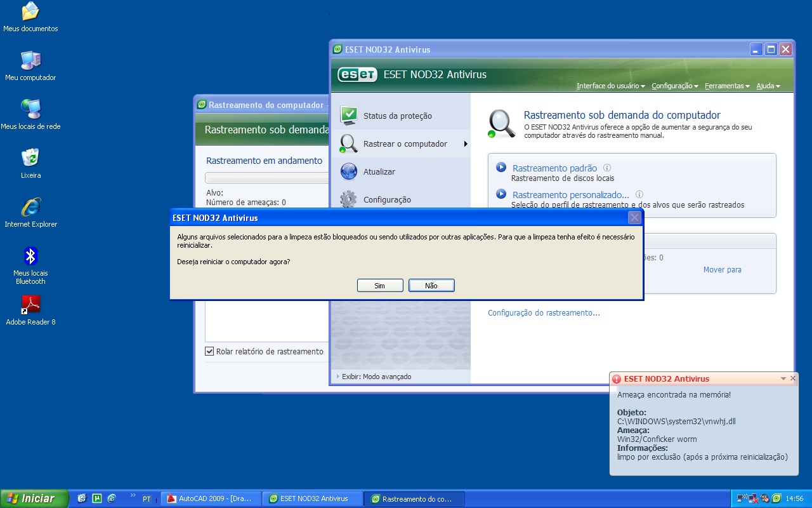Open the Ferramentas menu
The image size is (812, 508).
coord(725,85)
